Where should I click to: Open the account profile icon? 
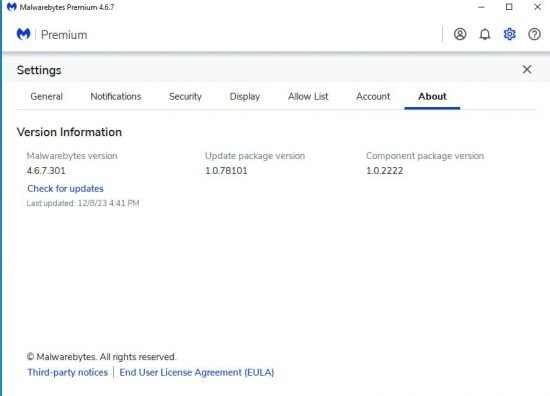pyautogui.click(x=460, y=34)
